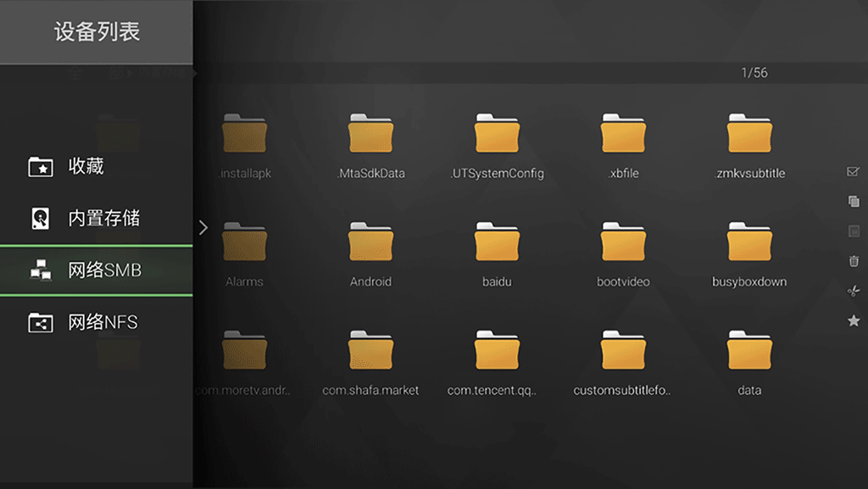Click the 1/56 item counter
Image resolution: width=868 pixels, height=489 pixels.
click(754, 73)
